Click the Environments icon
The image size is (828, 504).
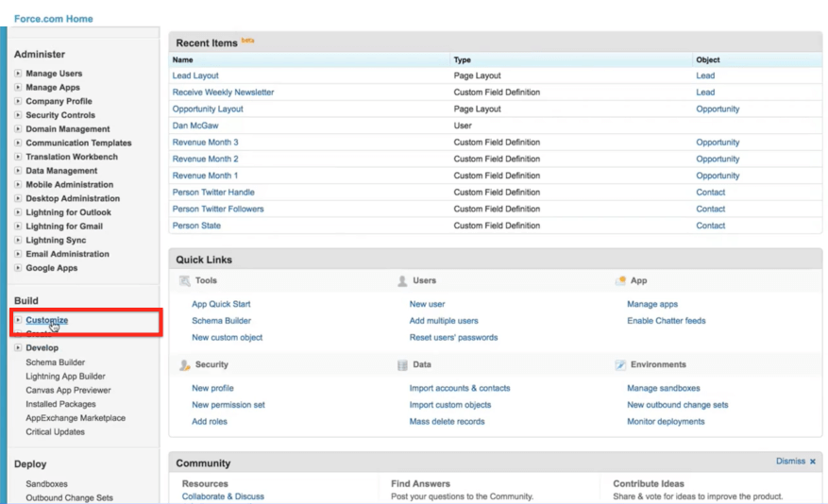click(x=620, y=364)
